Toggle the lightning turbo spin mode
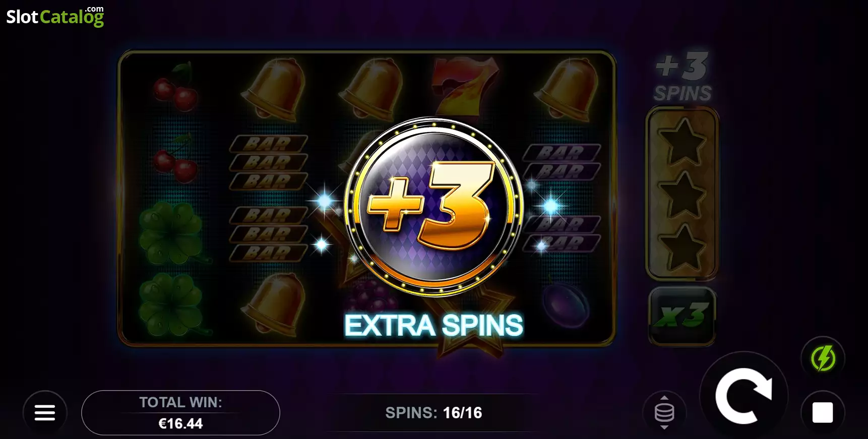868x439 pixels. coord(823,358)
